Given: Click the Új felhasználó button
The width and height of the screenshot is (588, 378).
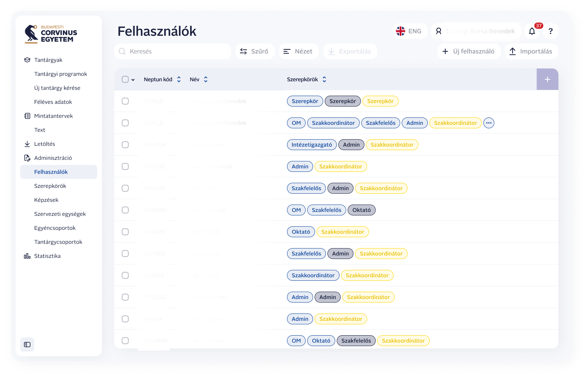Looking at the screenshot, I should 469,51.
